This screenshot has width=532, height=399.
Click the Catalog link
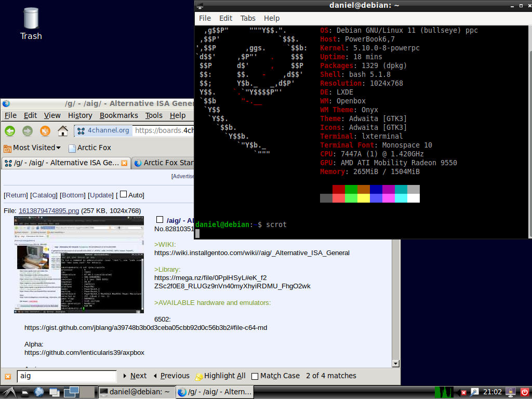tap(44, 195)
